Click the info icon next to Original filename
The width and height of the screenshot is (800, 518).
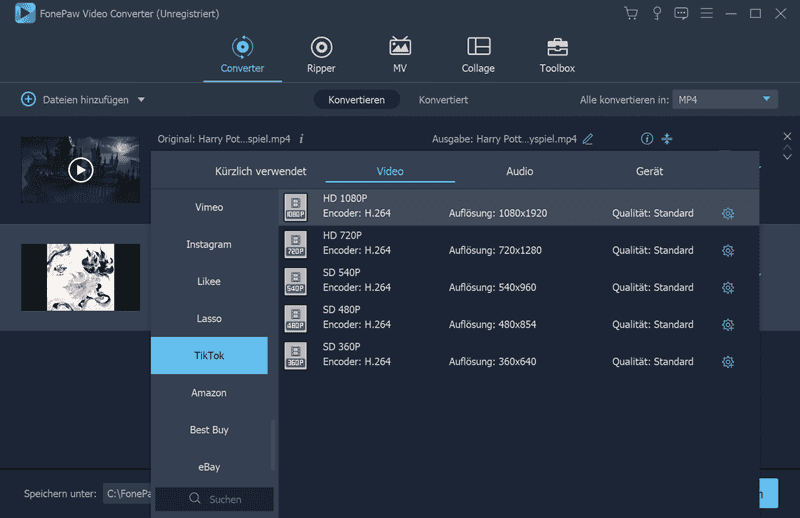point(302,139)
